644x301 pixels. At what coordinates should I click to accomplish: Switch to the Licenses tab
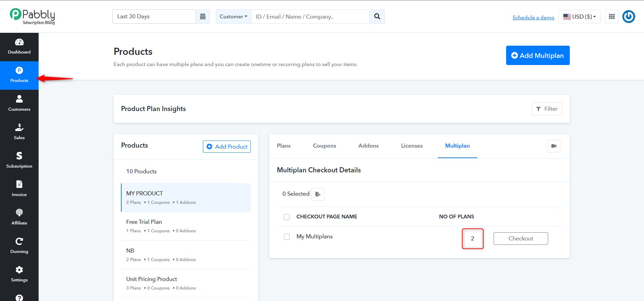(x=412, y=146)
